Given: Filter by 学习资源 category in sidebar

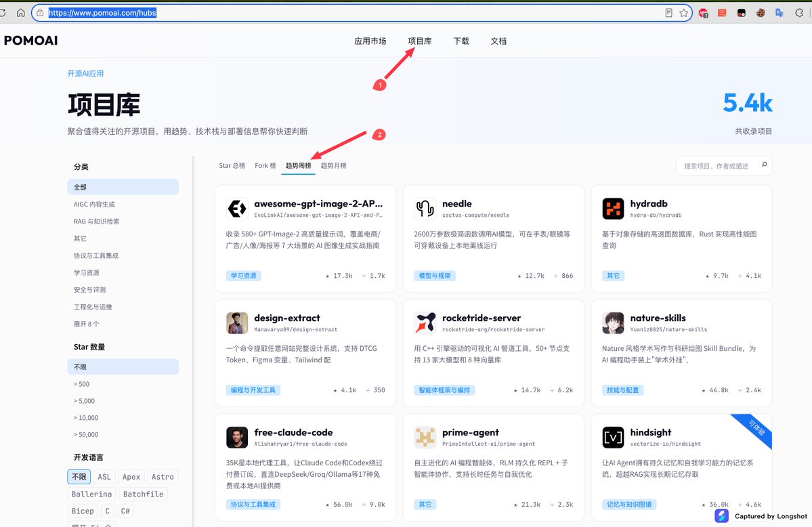Looking at the screenshot, I should click(87, 272).
